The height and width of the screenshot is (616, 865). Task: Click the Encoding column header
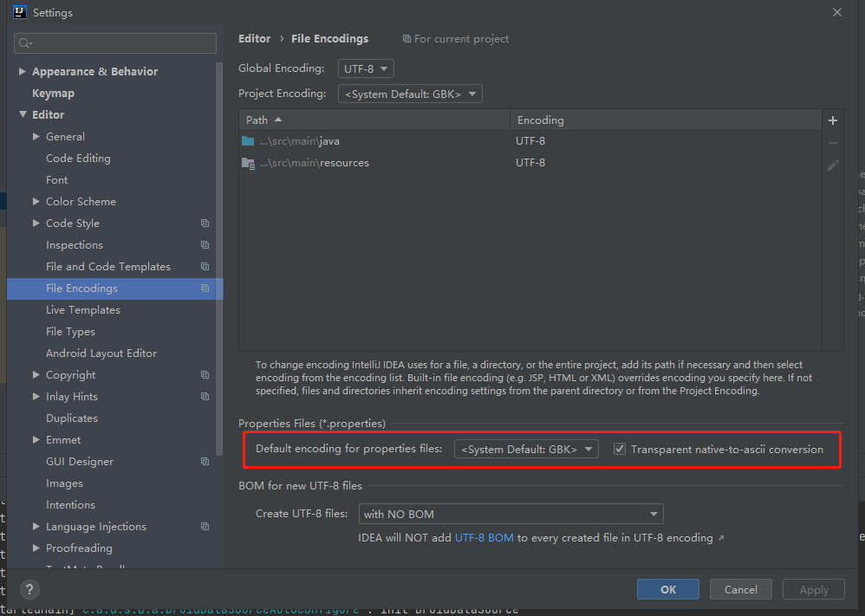pos(666,120)
